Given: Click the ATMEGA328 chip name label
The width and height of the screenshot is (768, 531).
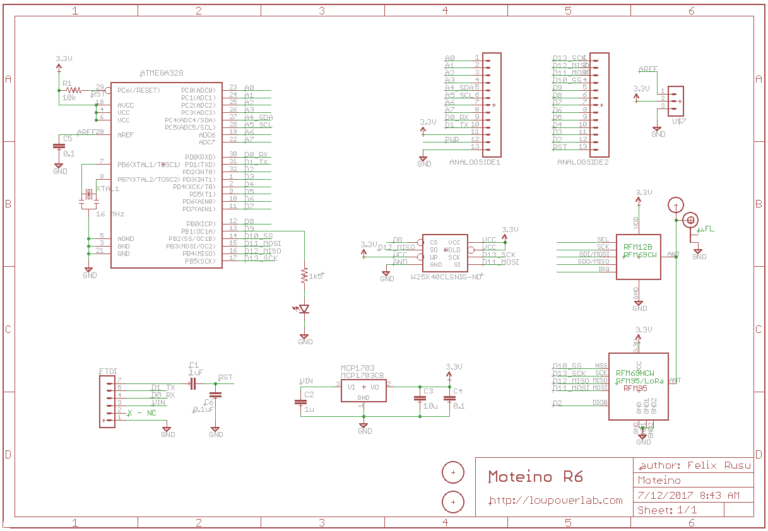Looking at the screenshot, I should point(162,73).
